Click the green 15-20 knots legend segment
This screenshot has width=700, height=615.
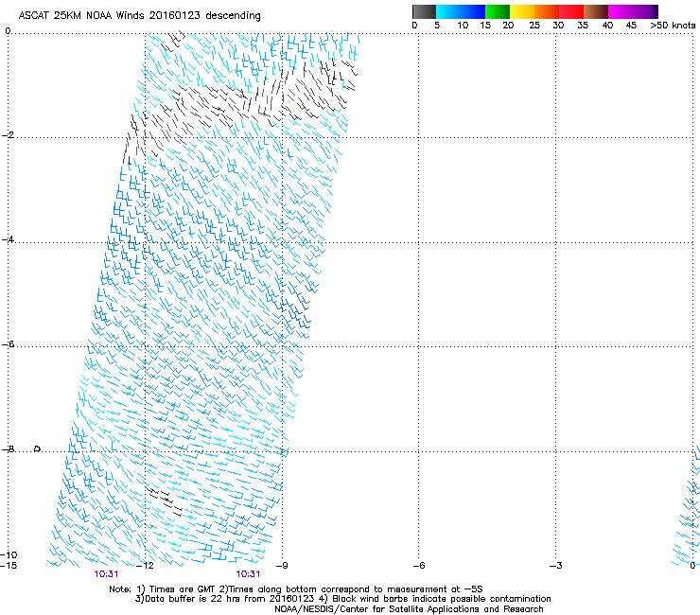498,11
